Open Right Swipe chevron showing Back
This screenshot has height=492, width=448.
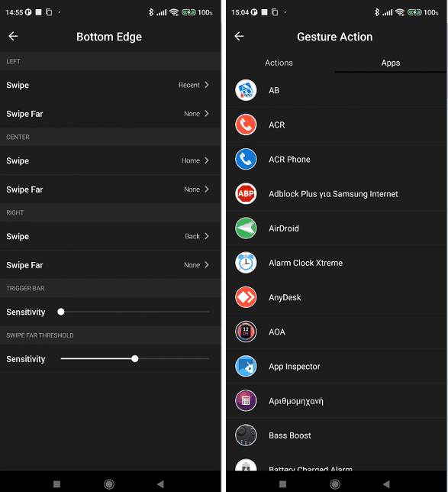207,236
